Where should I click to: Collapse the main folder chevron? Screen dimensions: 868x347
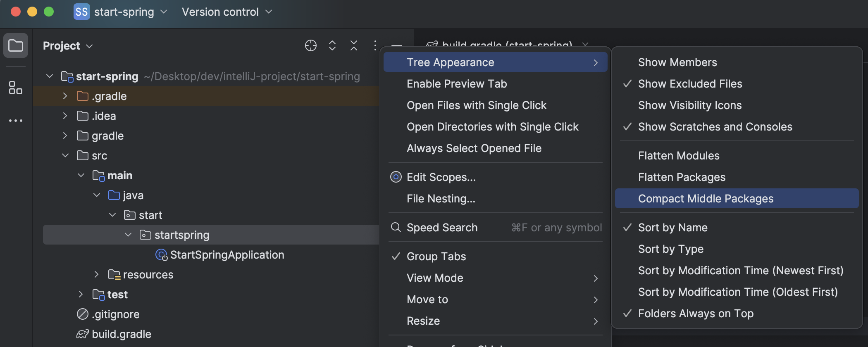point(81,175)
